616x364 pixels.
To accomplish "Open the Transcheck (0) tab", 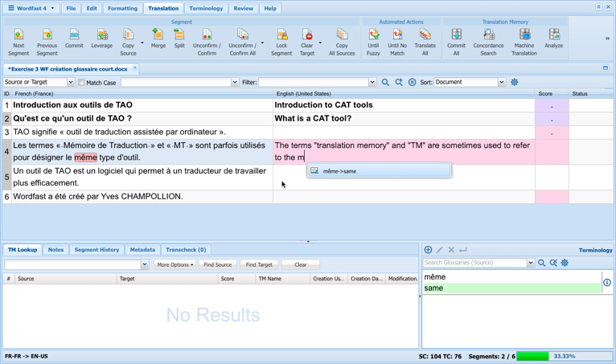I will 186,249.
